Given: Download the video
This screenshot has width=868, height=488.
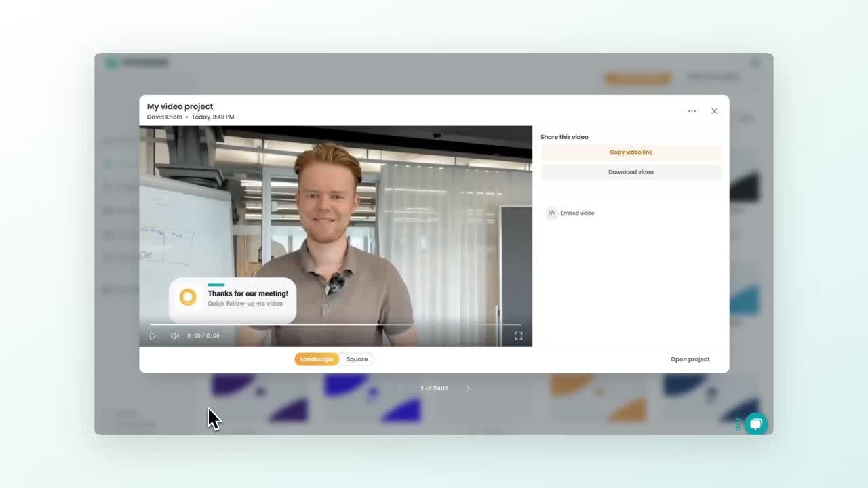Looking at the screenshot, I should pos(631,171).
